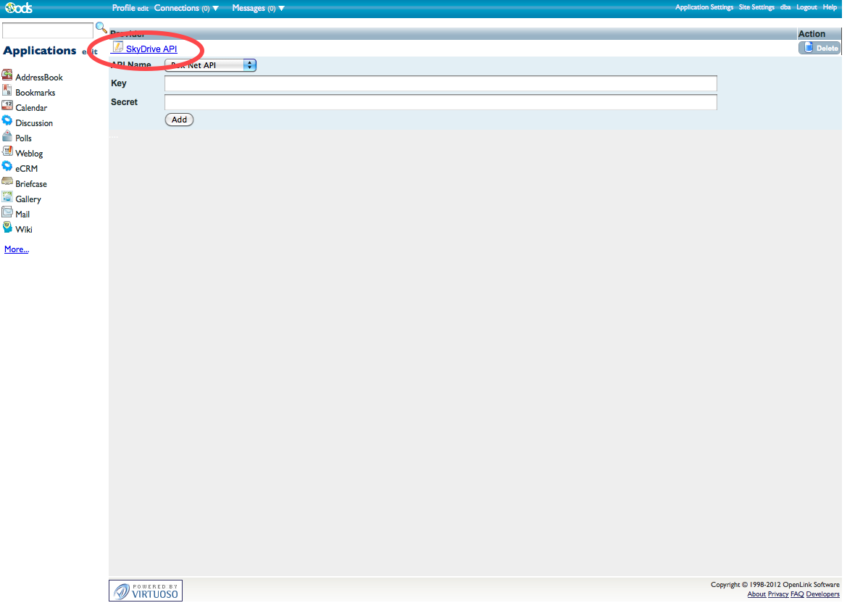
Task: Open Site Settings in top bar
Action: pyautogui.click(x=756, y=7)
